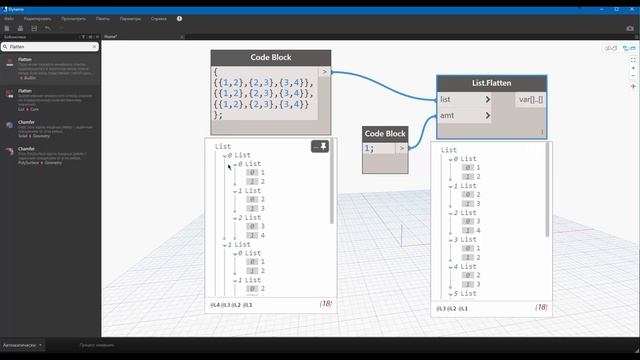The height and width of the screenshot is (360, 640).
Task: Collapse 5 List in List.Flatten preview
Action: [451, 294]
